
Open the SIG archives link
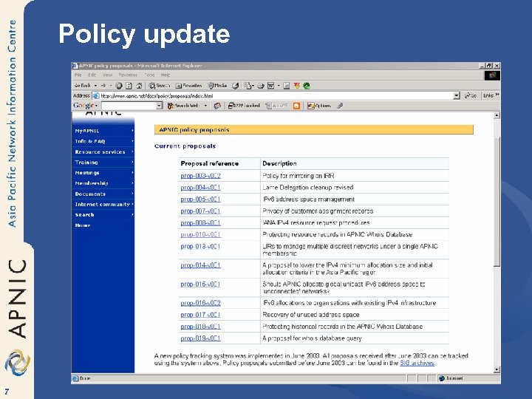(417, 363)
